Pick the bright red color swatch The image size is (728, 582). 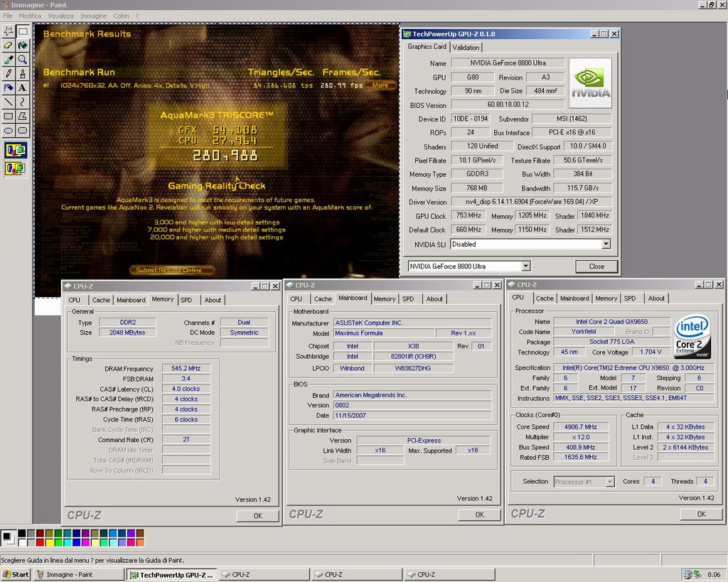(40, 542)
